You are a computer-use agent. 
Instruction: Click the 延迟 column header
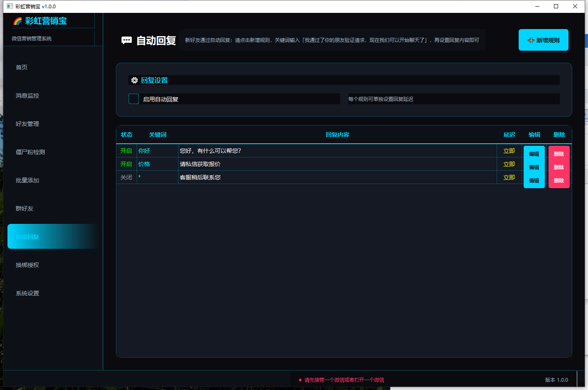510,135
